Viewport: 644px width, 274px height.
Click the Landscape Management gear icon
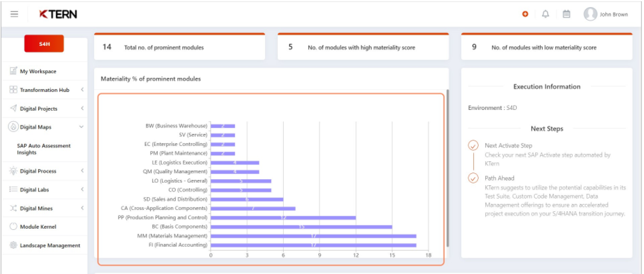tap(13, 245)
